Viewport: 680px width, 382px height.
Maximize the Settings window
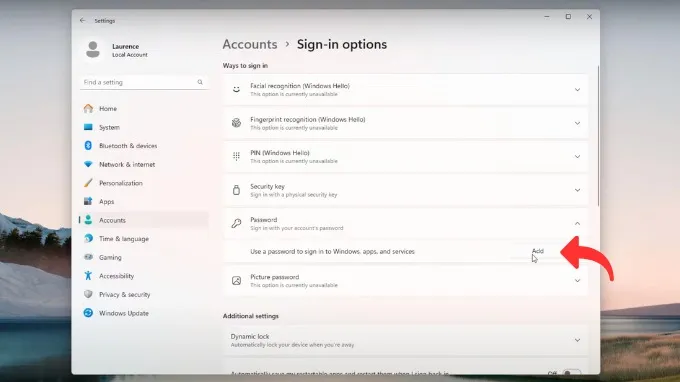click(568, 16)
